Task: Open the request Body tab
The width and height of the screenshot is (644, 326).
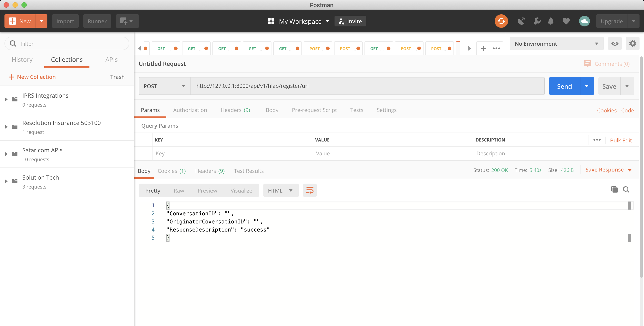Action: click(x=272, y=110)
